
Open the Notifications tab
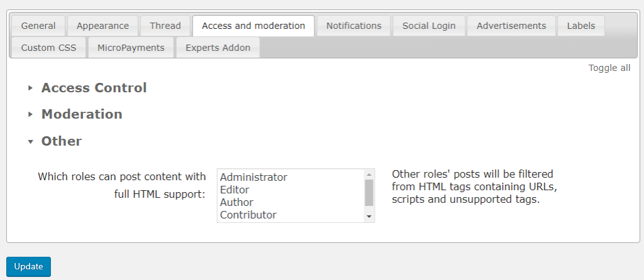[353, 26]
